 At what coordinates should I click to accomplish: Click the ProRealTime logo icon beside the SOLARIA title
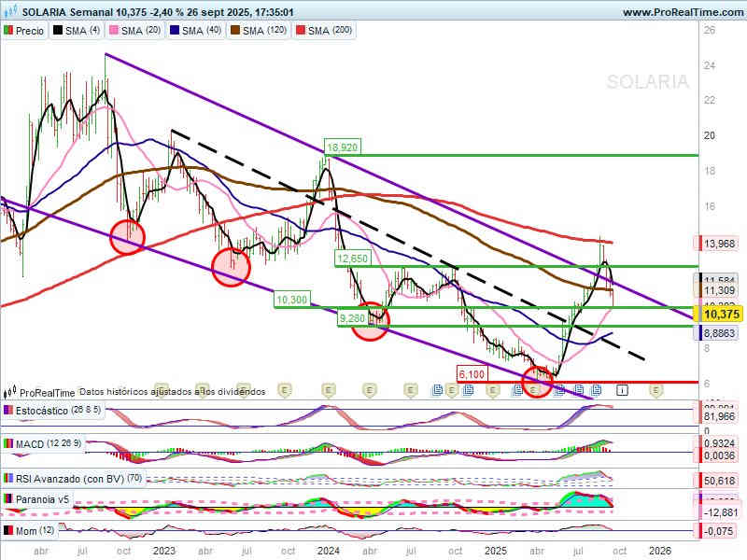10,10
